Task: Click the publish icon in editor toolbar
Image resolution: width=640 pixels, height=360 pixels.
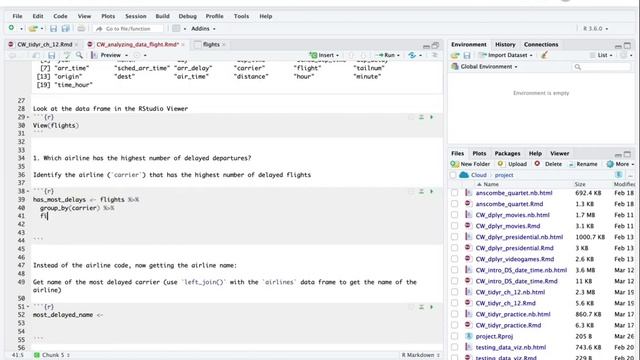Action: (415, 55)
